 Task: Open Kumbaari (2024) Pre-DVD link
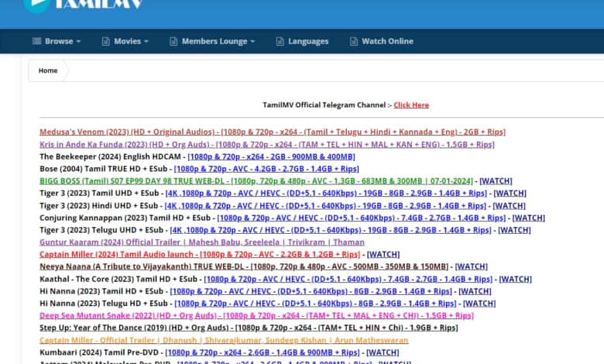click(263, 352)
